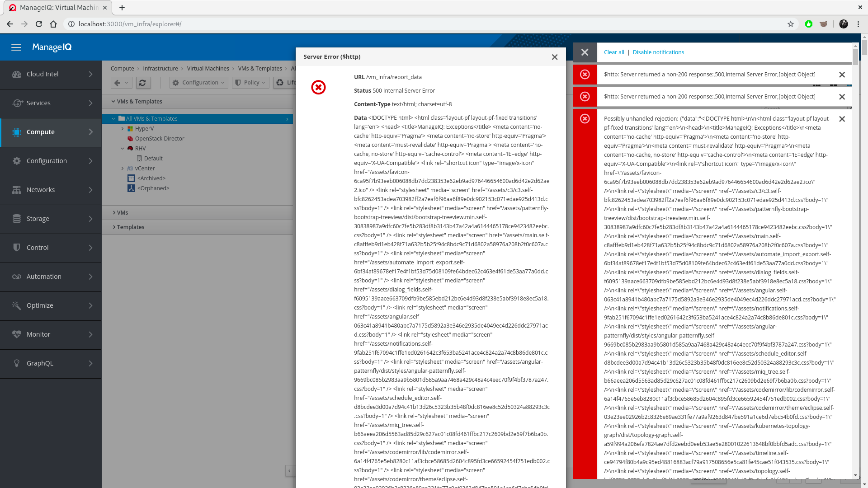The width and height of the screenshot is (868, 488).
Task: Select the Archived tree node
Action: point(151,178)
